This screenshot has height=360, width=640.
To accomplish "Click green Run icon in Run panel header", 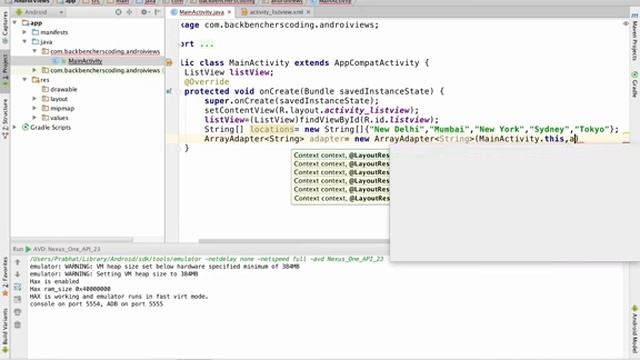I will click(28, 249).
